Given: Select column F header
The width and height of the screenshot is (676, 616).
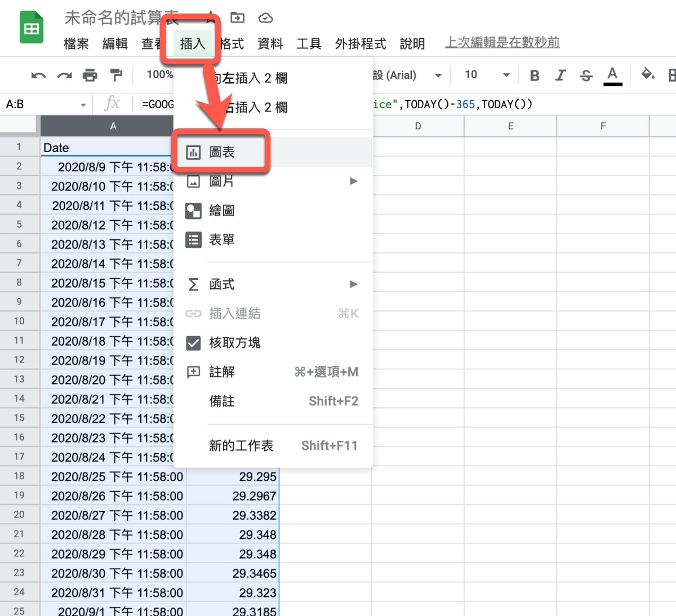Looking at the screenshot, I should pos(603,126).
